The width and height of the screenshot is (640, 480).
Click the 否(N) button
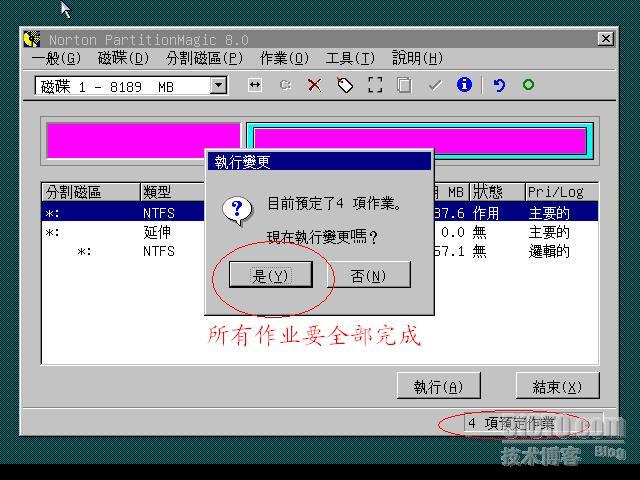(x=369, y=275)
